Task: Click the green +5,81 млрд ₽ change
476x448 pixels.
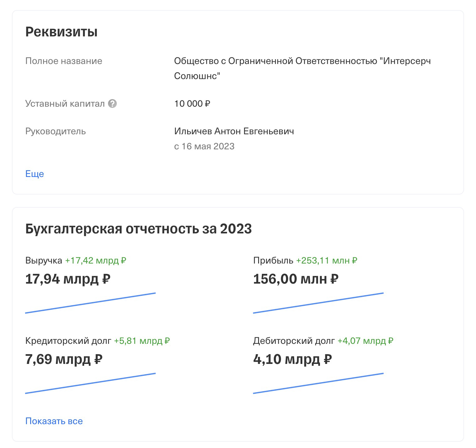Action: point(142,341)
